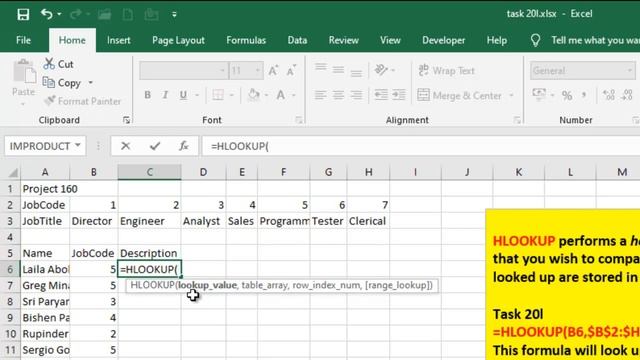Screen dimensions: 640x360
Task: Click the Undo arrow icon
Action: 47,14
